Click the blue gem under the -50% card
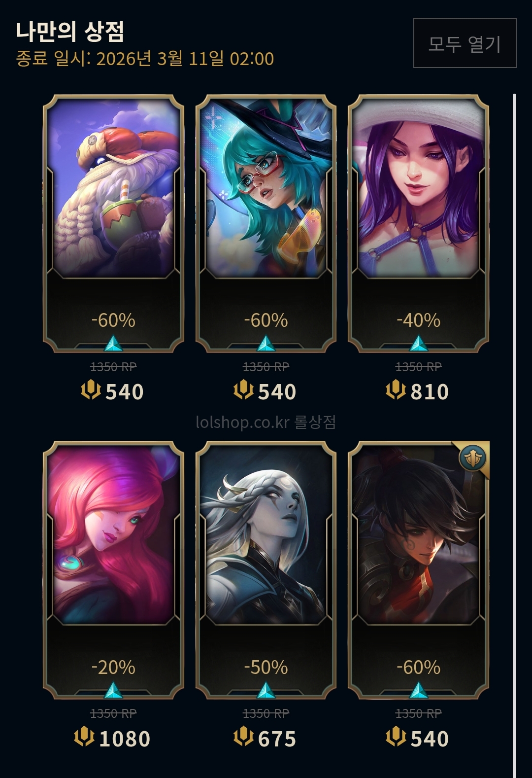Image resolution: width=532 pixels, height=778 pixels. tap(266, 690)
